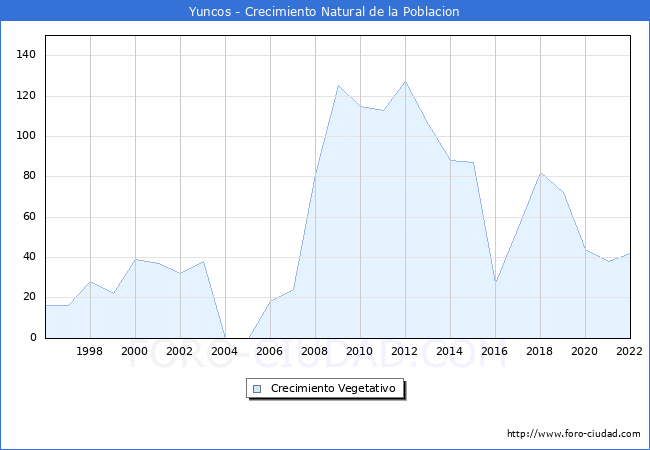
Task: Click the x-axis label 2002
Action: click(x=179, y=351)
